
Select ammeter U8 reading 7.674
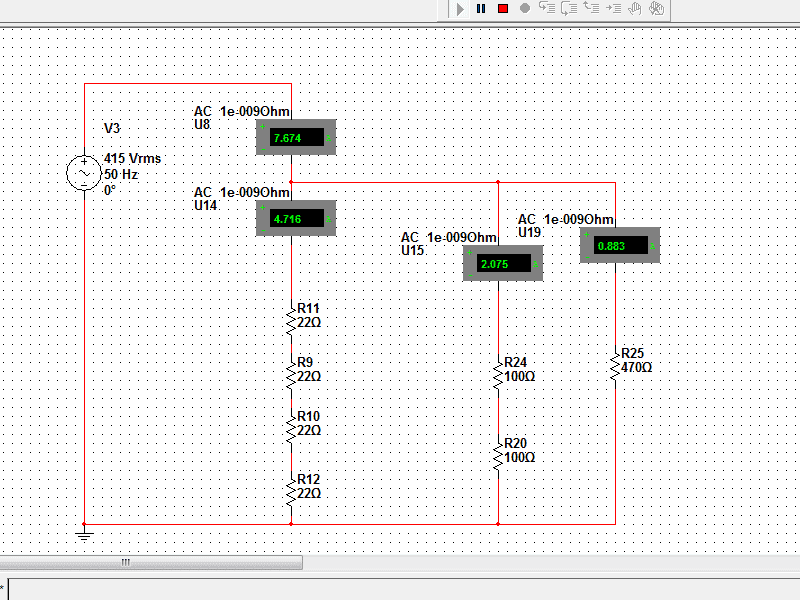click(x=295, y=138)
